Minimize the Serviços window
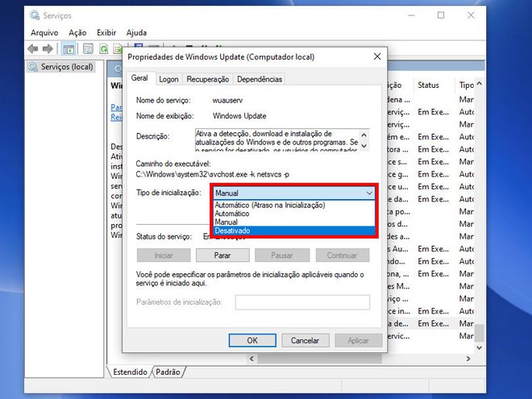This screenshot has height=399, width=532. [411, 15]
